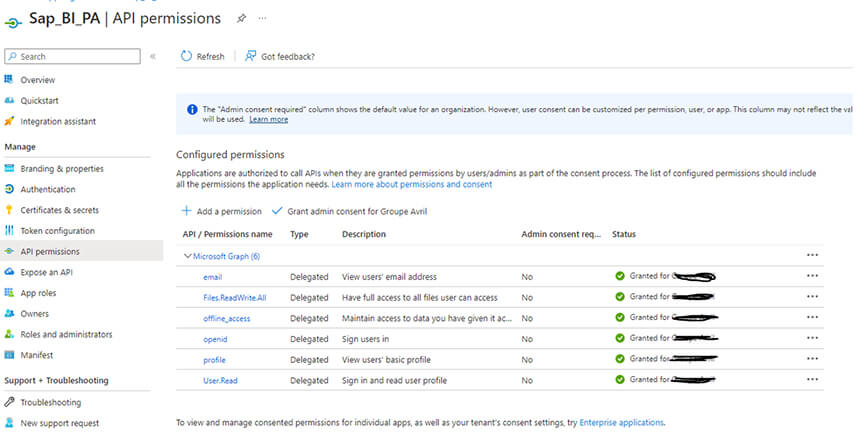Click the Expose an API cloud icon
Screen dimensions: 857x436
click(9, 272)
